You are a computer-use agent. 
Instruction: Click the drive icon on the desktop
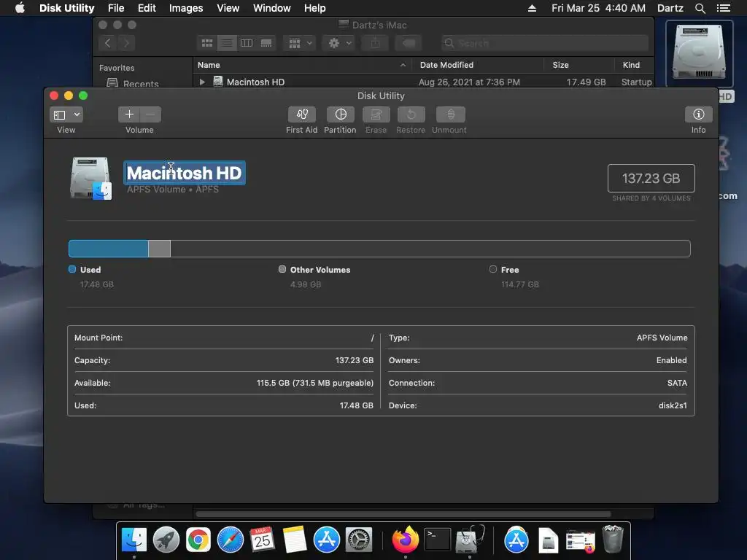coord(699,53)
